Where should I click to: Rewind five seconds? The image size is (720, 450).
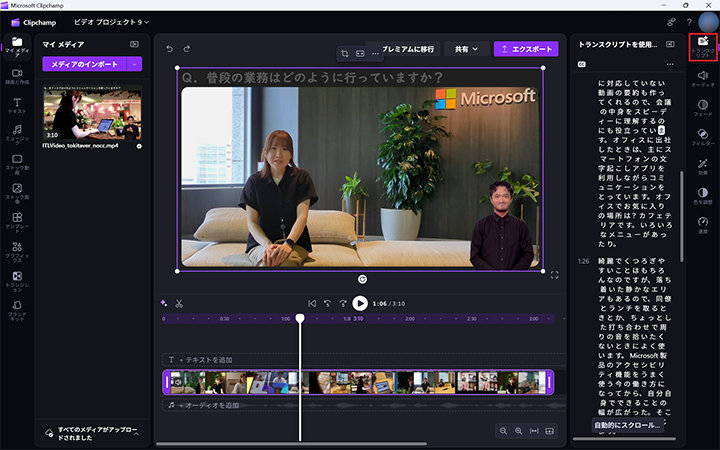pos(327,303)
